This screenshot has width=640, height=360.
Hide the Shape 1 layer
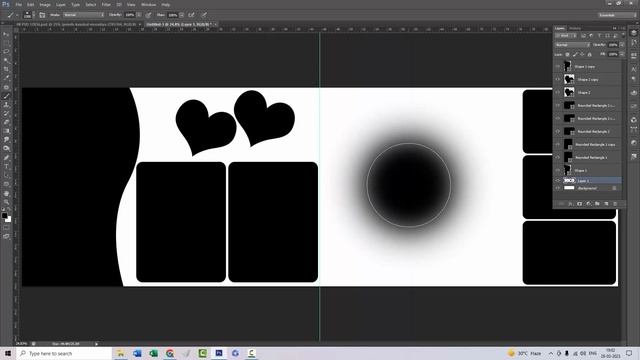coord(558,170)
